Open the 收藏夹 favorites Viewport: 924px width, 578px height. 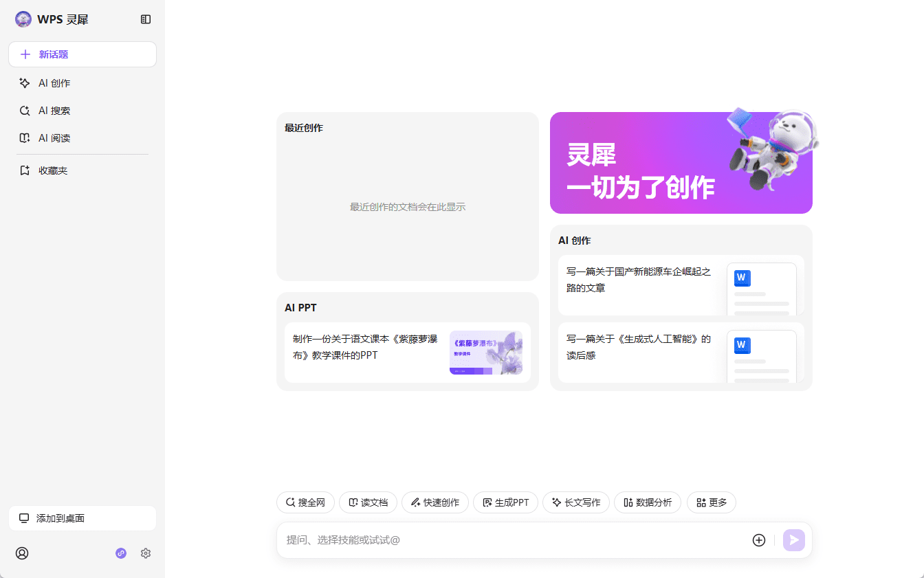pyautogui.click(x=53, y=170)
